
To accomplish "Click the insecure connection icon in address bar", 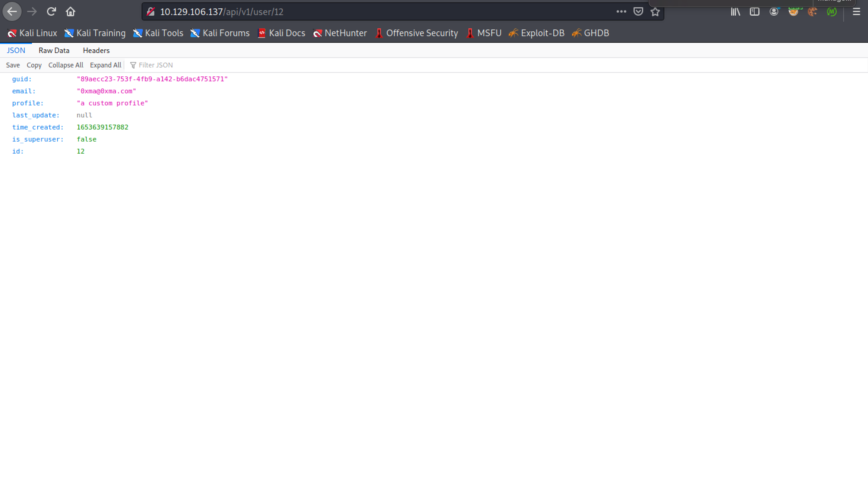I will coord(151,12).
